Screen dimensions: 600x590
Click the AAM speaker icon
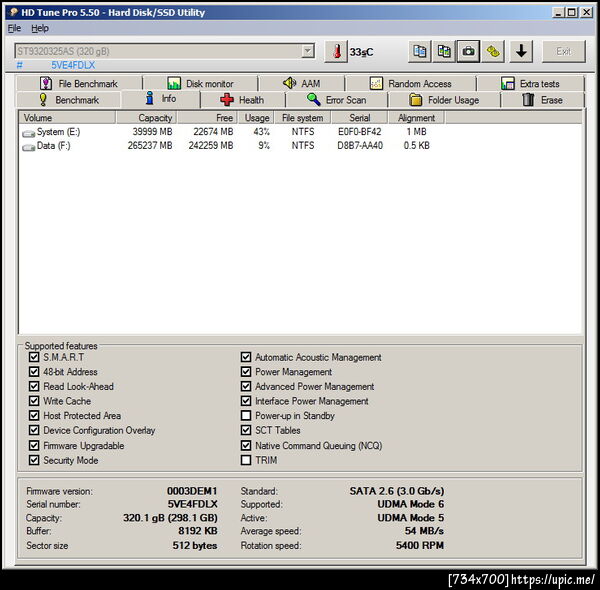click(x=290, y=83)
